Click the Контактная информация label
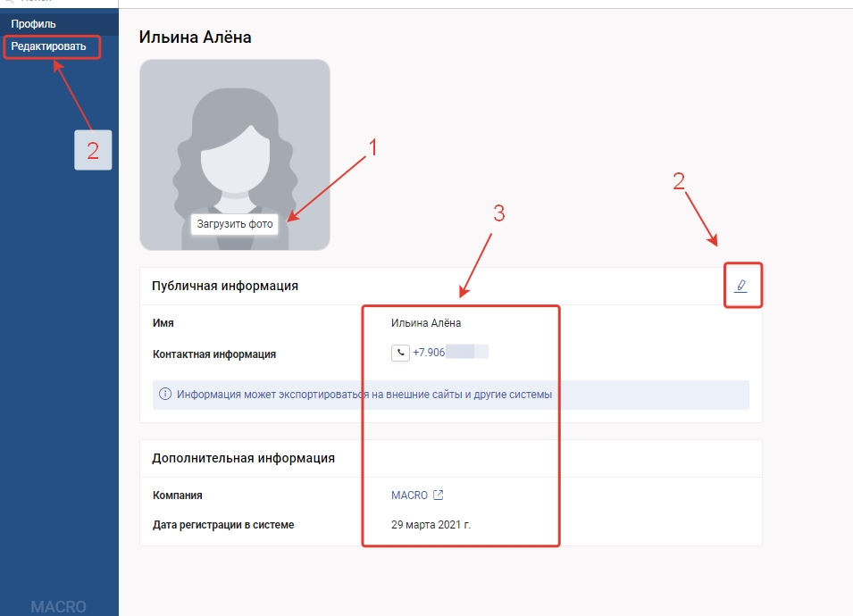This screenshot has height=616, width=853. (x=214, y=354)
